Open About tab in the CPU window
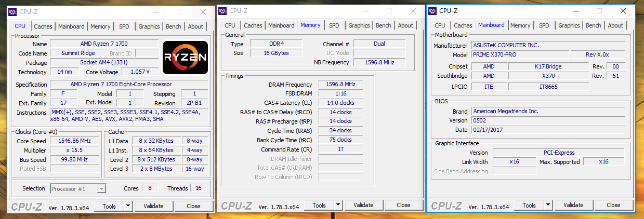This screenshot has width=644, height=219. [195, 26]
